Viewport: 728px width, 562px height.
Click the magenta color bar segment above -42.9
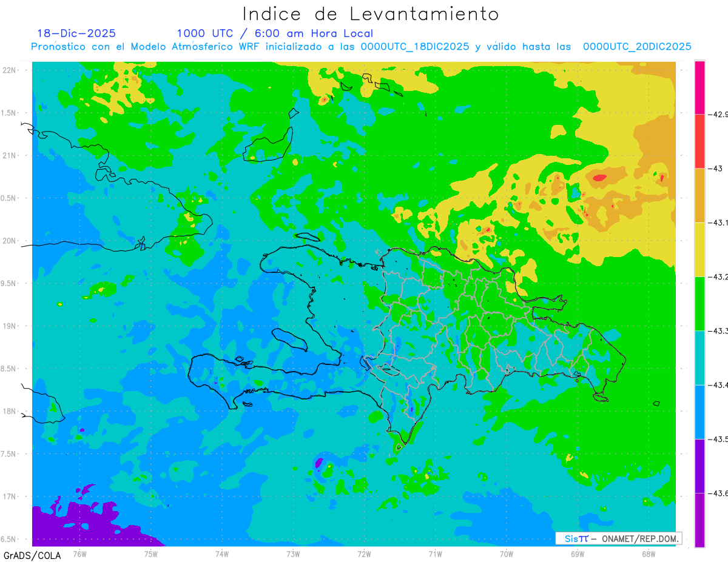pyautogui.click(x=699, y=87)
